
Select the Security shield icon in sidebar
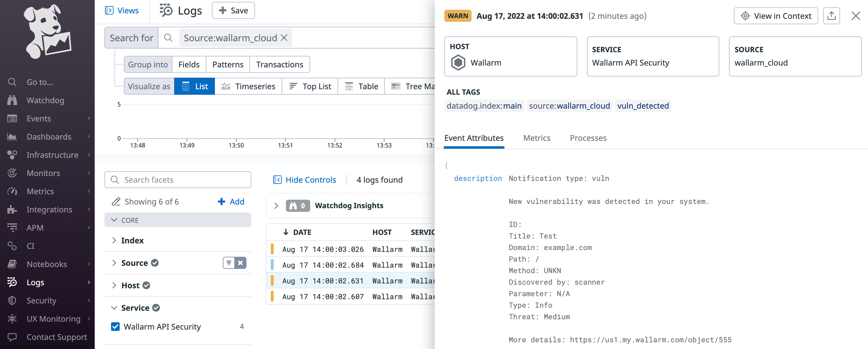pyautogui.click(x=12, y=300)
